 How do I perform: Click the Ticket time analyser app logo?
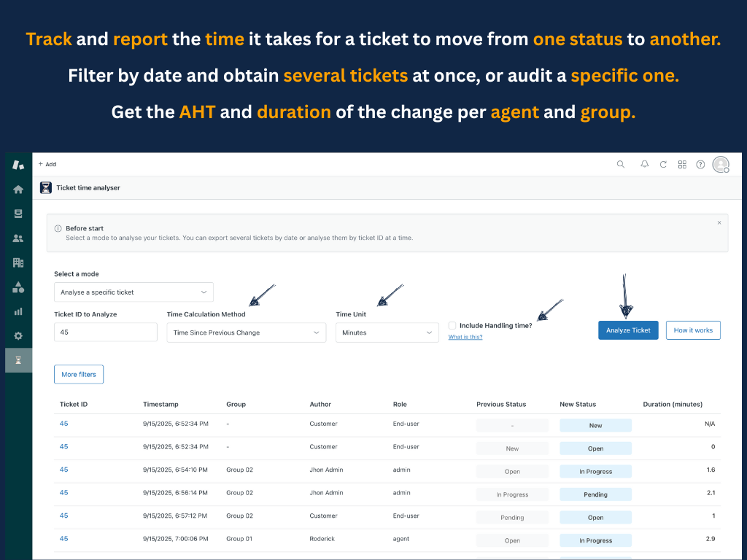(46, 187)
